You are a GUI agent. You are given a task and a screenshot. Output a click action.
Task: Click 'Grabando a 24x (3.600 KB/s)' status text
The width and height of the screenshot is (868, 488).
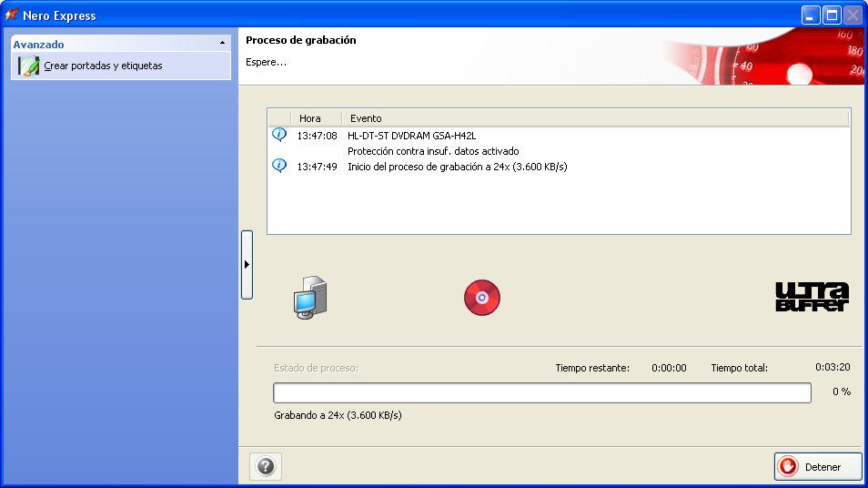(338, 415)
